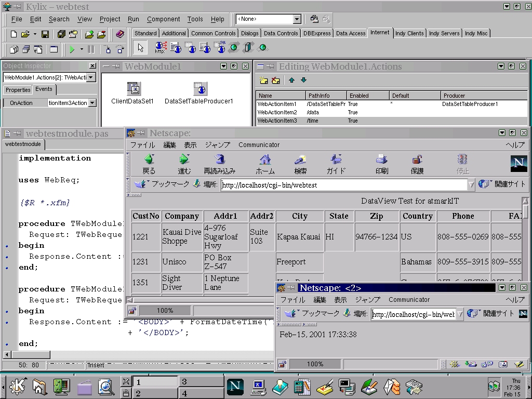532x399 pixels.
Task: Click the URL field in main Netscape window
Action: 344,185
